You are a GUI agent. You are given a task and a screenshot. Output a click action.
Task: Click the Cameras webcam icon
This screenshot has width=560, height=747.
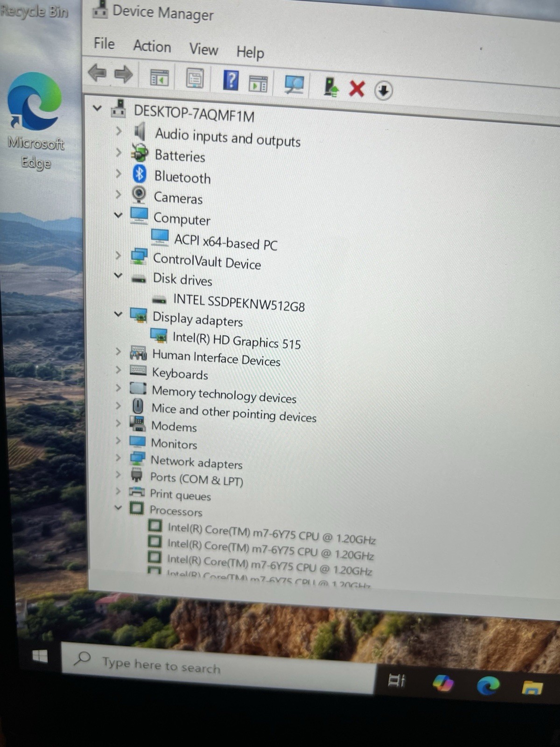click(x=139, y=194)
